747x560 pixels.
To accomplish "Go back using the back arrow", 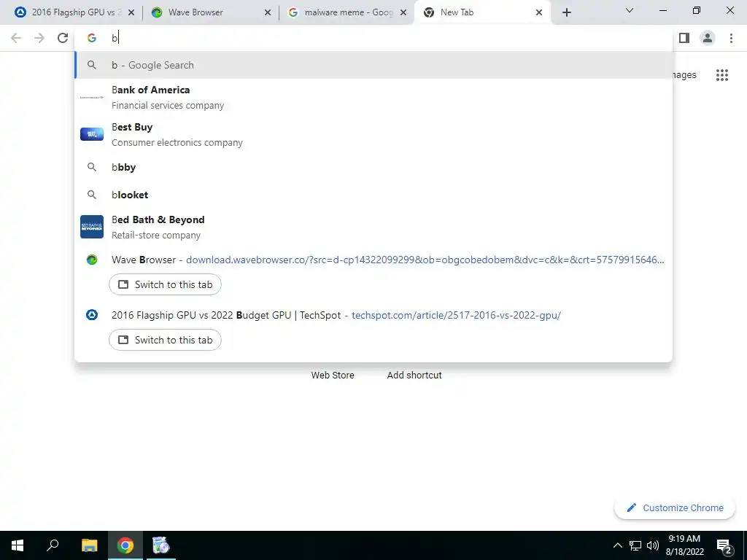I will coord(16,38).
